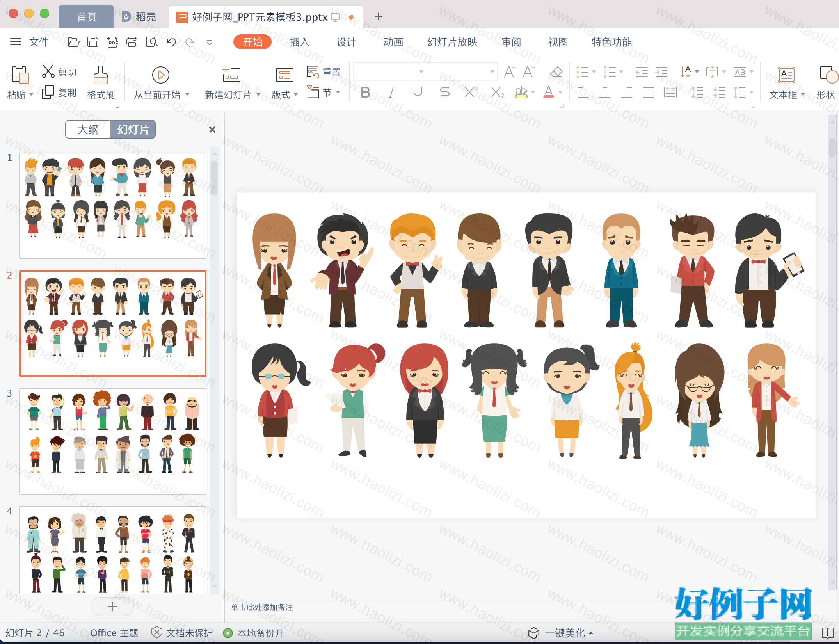Undo the last action
This screenshot has height=644, width=839.
coord(171,42)
